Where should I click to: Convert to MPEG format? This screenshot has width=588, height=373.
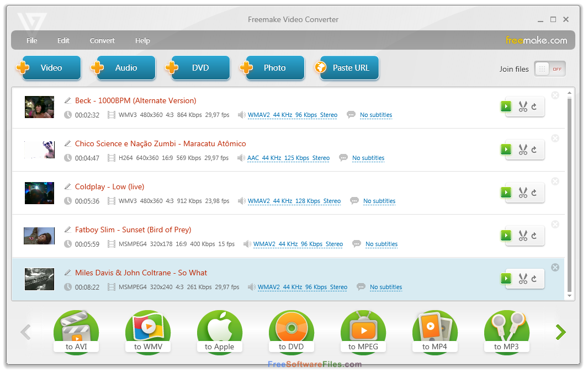tap(363, 332)
